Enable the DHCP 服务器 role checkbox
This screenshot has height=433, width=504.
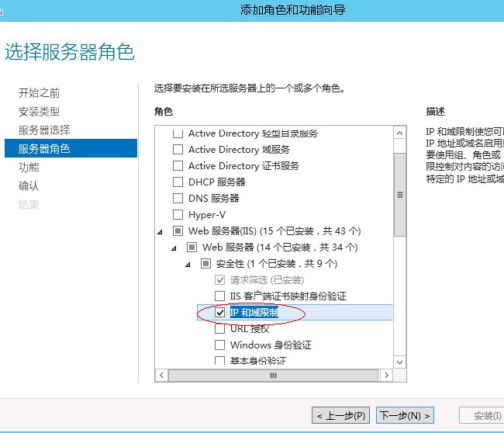click(178, 182)
